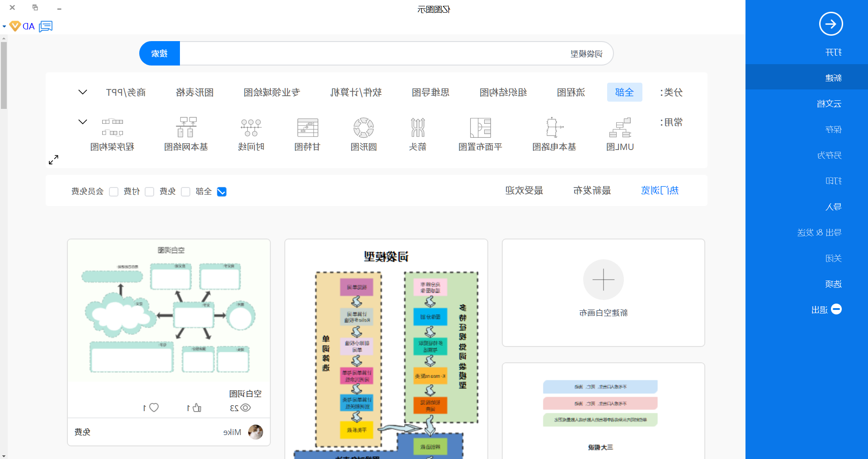Screen dimensions: 868x459
Task: Expand the 常用 common templates chevron
Action: [x=83, y=122]
